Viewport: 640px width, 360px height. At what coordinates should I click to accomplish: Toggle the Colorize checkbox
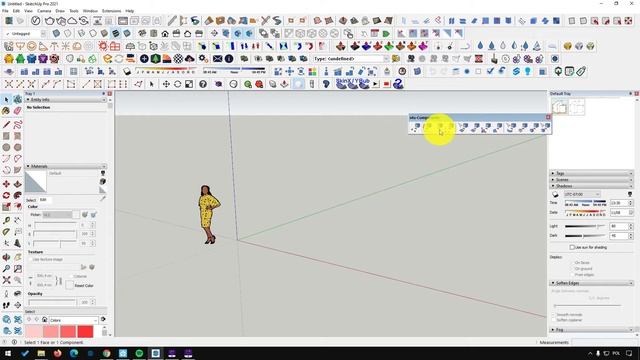coord(71,276)
